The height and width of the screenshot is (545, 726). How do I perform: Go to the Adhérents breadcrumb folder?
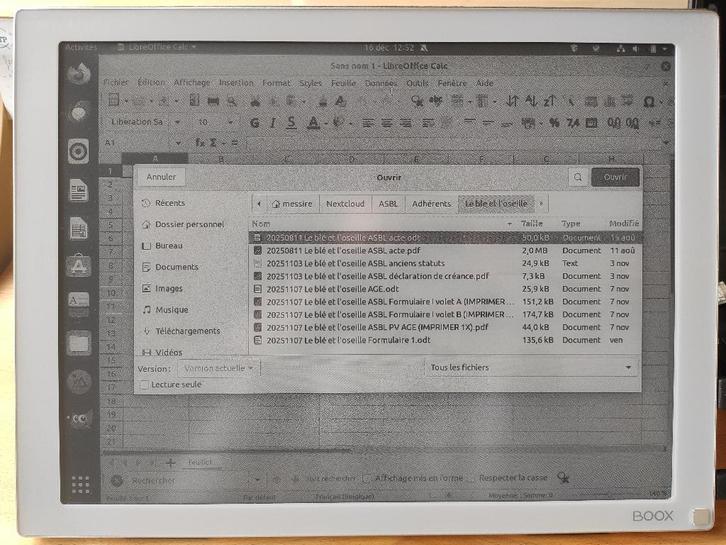431,204
